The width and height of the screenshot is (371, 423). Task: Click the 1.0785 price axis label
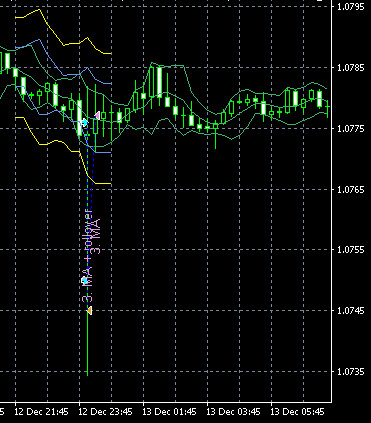point(351,68)
